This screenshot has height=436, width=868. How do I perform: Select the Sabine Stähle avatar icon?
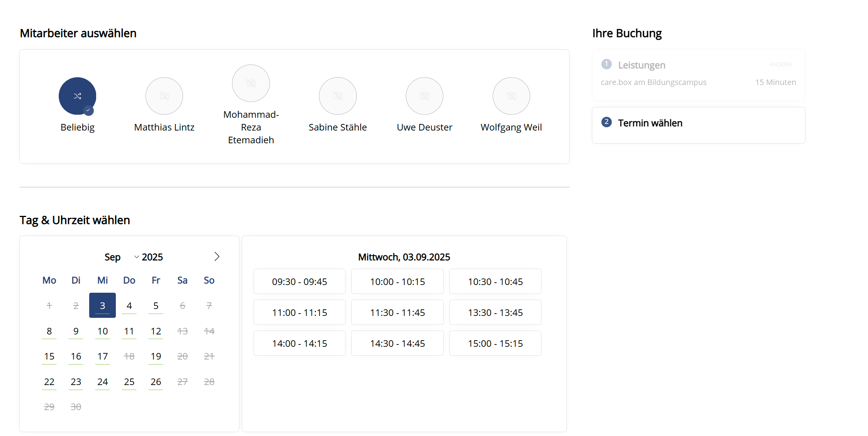[337, 96]
